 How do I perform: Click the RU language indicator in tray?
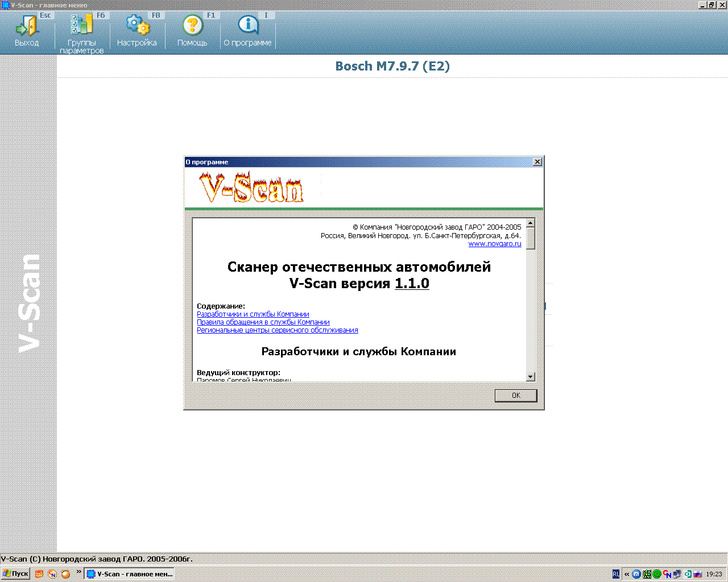616,574
